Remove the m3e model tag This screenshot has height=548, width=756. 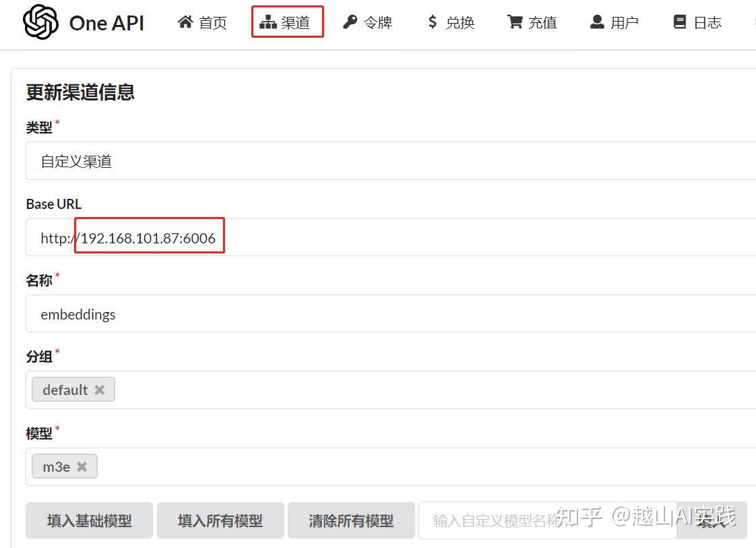pos(82,466)
